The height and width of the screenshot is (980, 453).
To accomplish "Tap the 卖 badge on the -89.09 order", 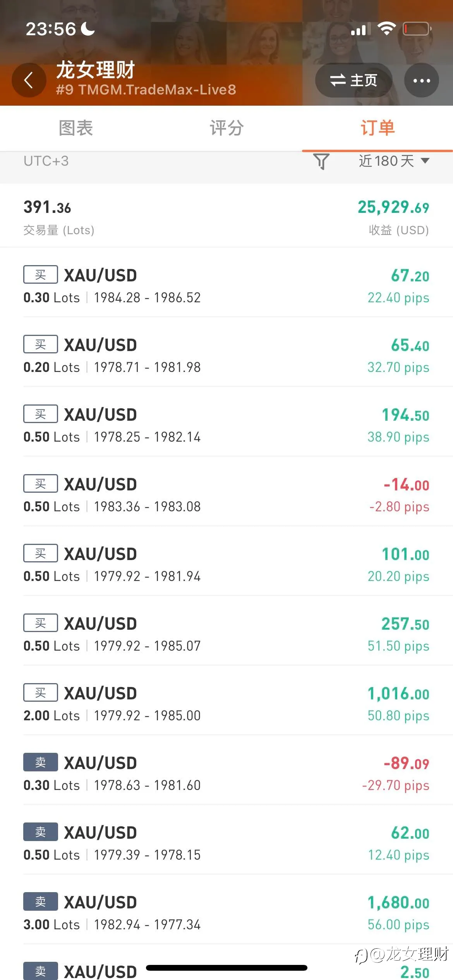I will coord(41,762).
